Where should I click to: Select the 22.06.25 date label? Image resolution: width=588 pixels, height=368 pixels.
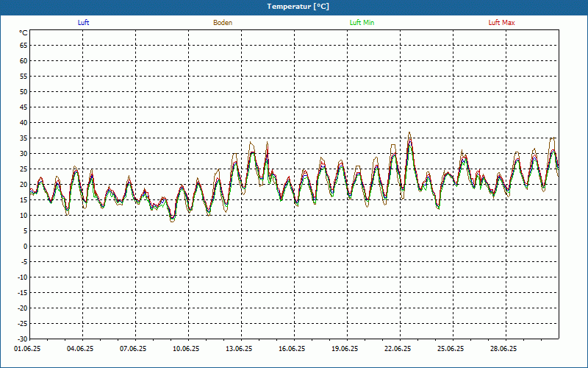pyautogui.click(x=398, y=349)
